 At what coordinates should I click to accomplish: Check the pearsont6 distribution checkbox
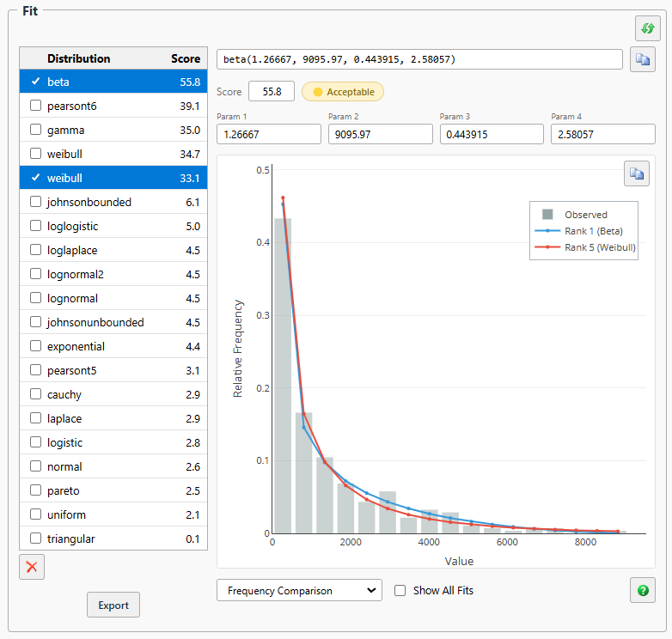click(35, 106)
